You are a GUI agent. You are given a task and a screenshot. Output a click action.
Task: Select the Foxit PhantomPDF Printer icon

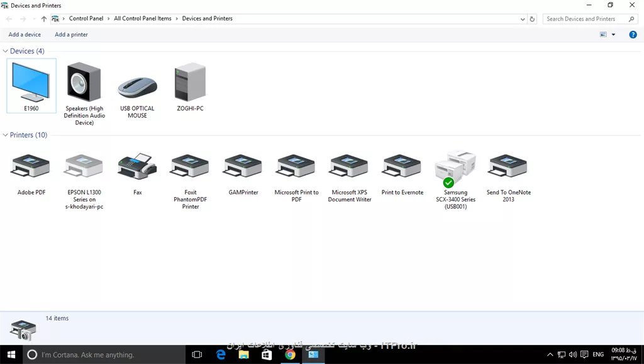coord(190,166)
